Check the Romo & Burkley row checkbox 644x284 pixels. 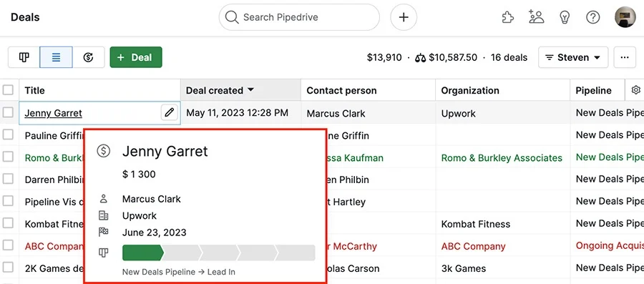pyautogui.click(x=8, y=157)
